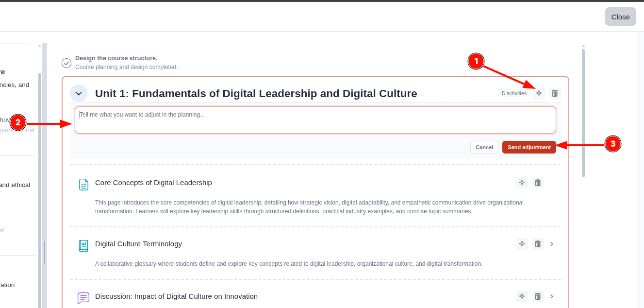Delete Core Concepts of Digital Leadership activity
This screenshot has width=644, height=308.
(538, 183)
